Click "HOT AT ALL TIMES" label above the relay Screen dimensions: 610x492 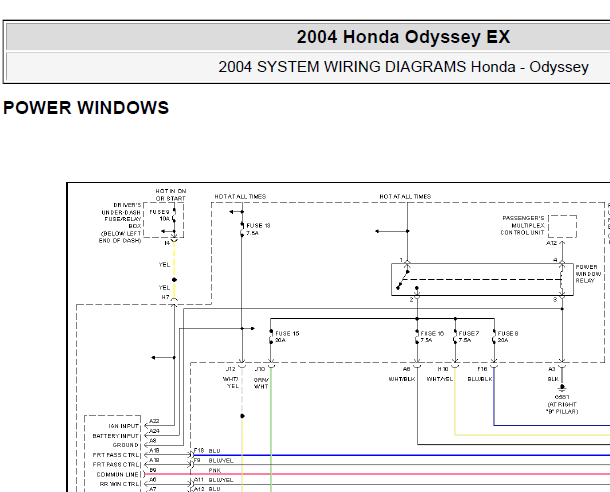tap(405, 196)
